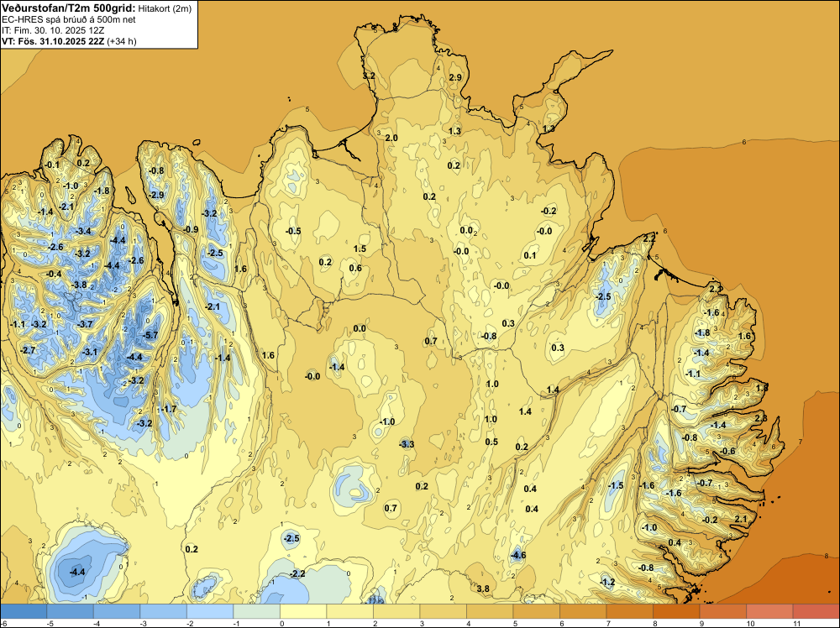Click the -2.9 temperature label

(x=156, y=195)
